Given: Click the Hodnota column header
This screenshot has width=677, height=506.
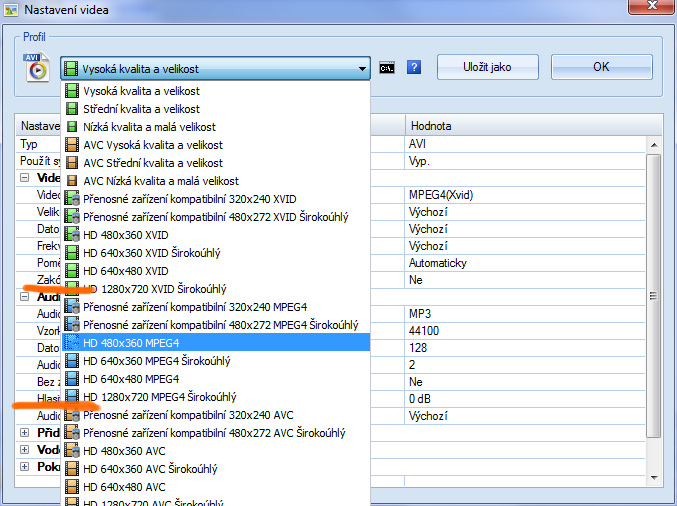Looking at the screenshot, I should click(534, 126).
